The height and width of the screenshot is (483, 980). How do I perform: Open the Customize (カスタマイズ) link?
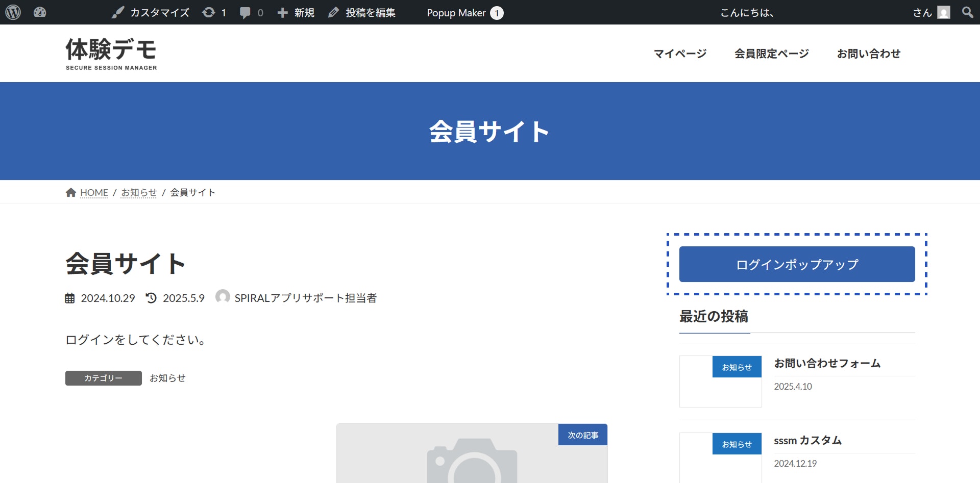tap(151, 12)
